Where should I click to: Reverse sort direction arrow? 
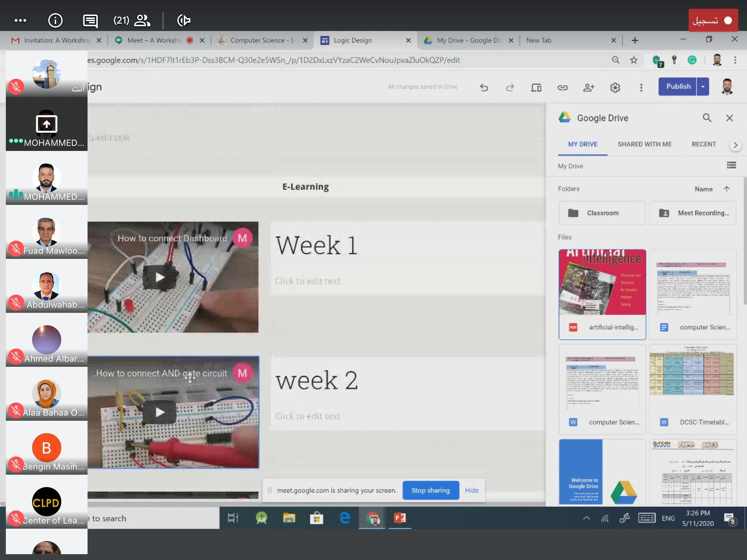(727, 189)
